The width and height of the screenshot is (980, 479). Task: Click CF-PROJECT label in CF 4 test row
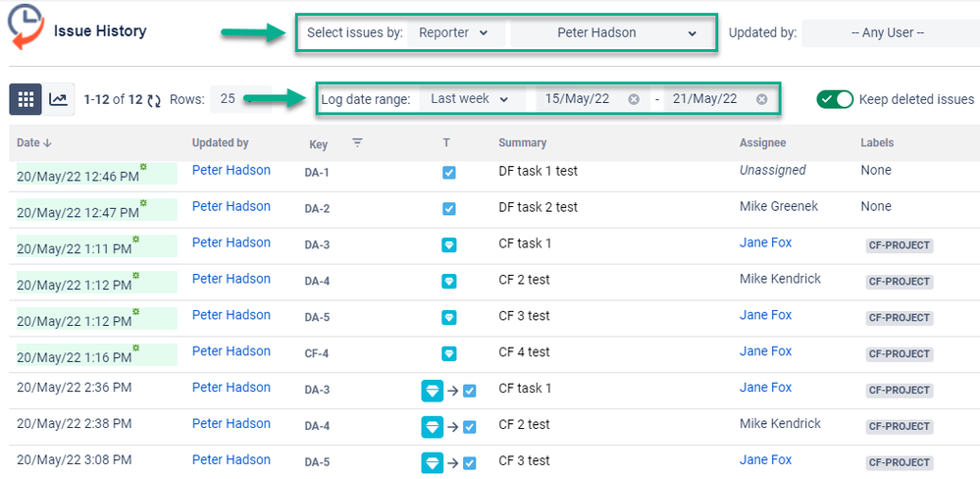coord(900,354)
